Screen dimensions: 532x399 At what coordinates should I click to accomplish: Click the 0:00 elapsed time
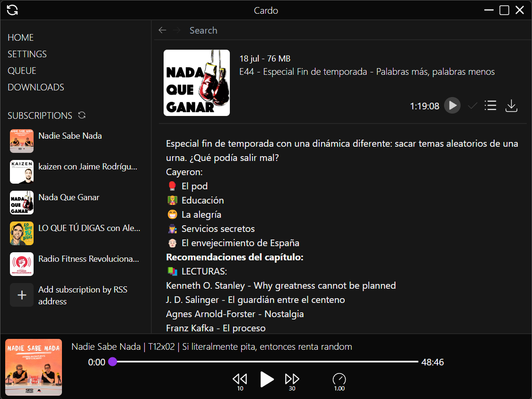(x=96, y=362)
